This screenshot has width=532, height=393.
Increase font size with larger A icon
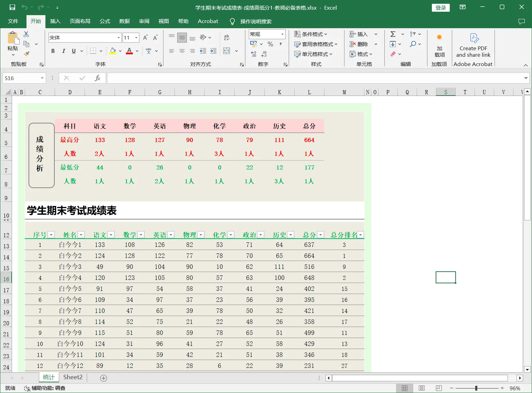tap(145, 37)
